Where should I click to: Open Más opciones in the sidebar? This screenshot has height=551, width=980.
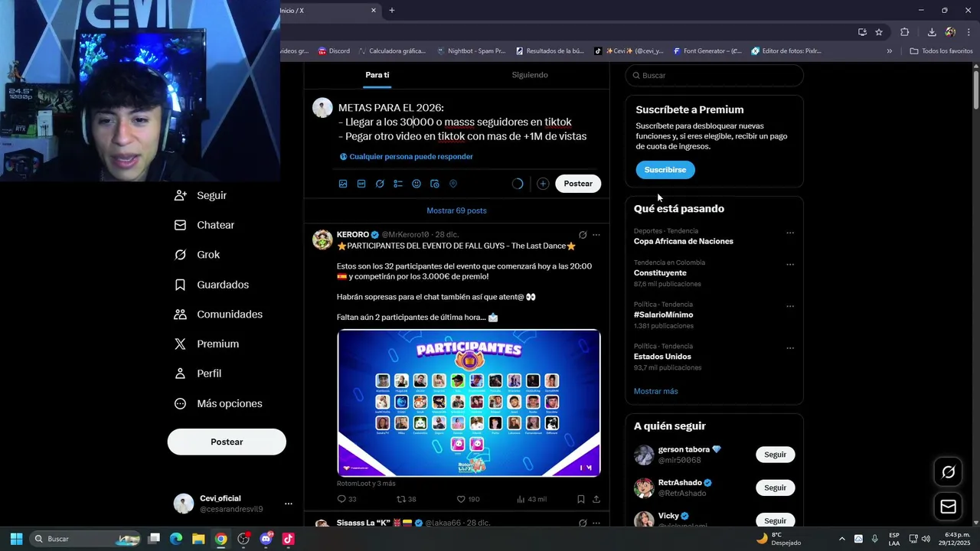[218, 403]
